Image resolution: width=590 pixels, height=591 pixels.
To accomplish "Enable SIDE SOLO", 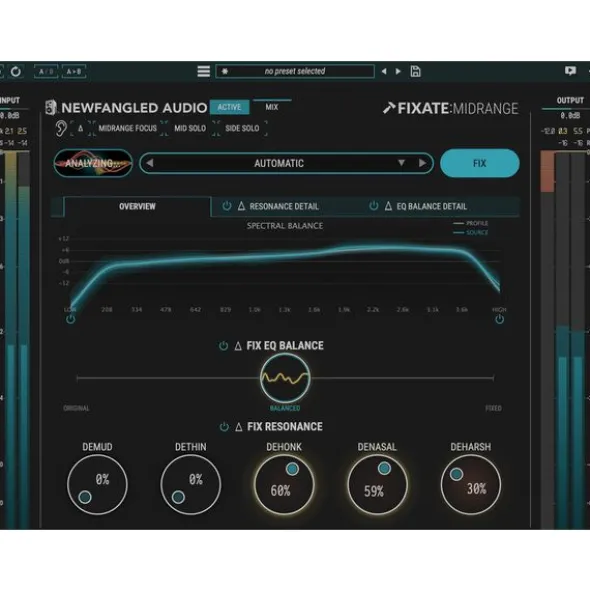I will 242,128.
